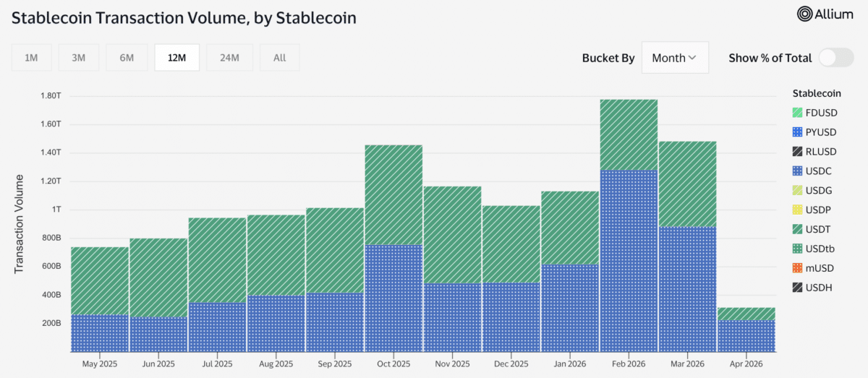Click the USDtb legend color swatch

pyautogui.click(x=798, y=249)
